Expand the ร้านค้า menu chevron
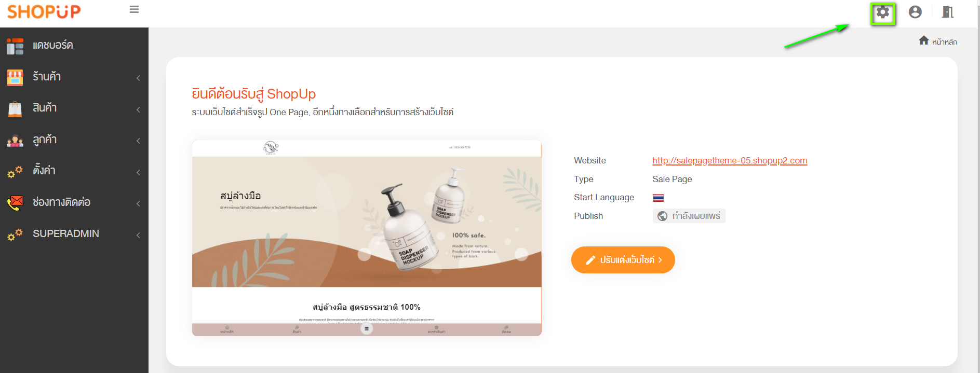Screen dimensions: 980x373 (x=138, y=78)
